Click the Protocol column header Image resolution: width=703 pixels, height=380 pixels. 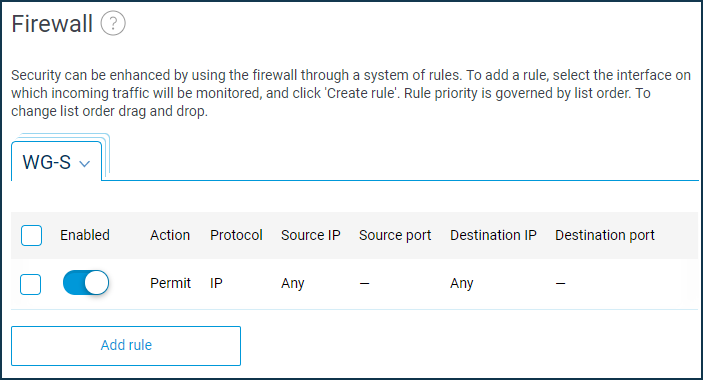point(236,235)
